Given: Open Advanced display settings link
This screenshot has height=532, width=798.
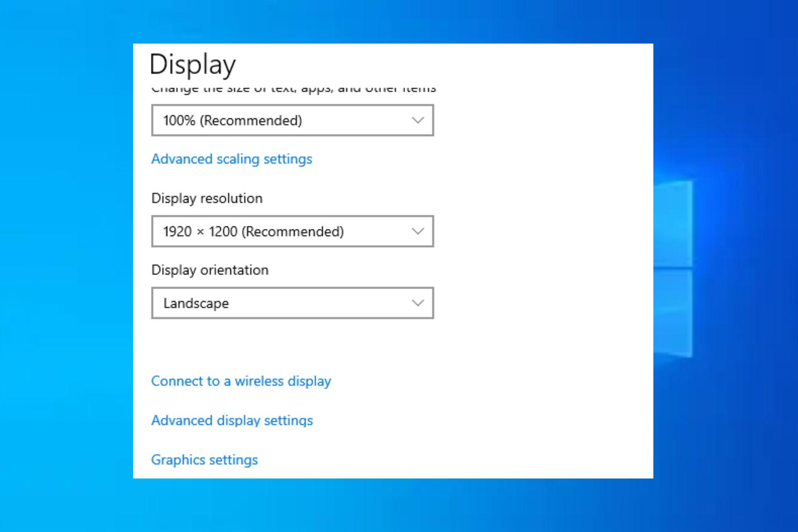Looking at the screenshot, I should (x=232, y=421).
